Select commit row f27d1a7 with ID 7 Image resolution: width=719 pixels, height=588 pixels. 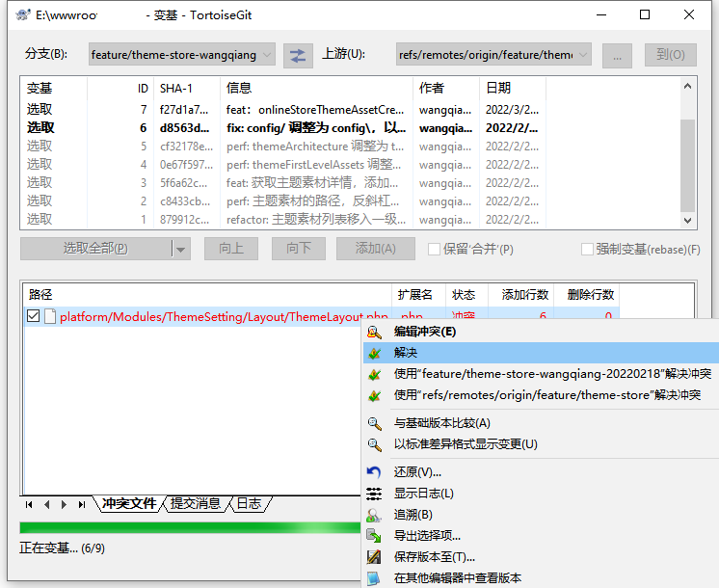tap(283, 110)
